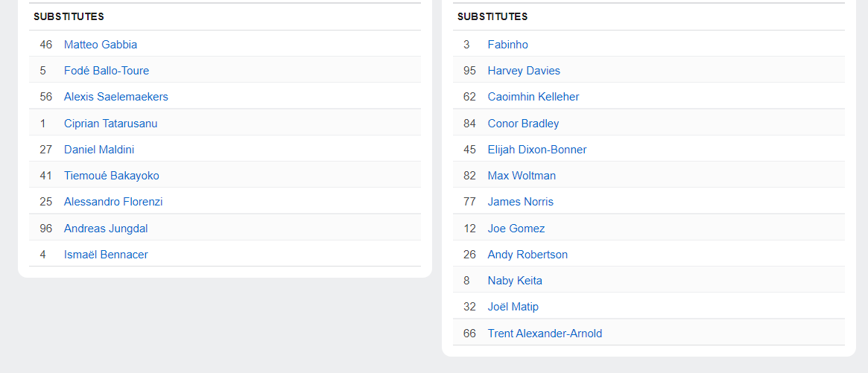Image resolution: width=868 pixels, height=373 pixels.
Task: Click Ismaël Bennacer's name
Action: pos(106,254)
